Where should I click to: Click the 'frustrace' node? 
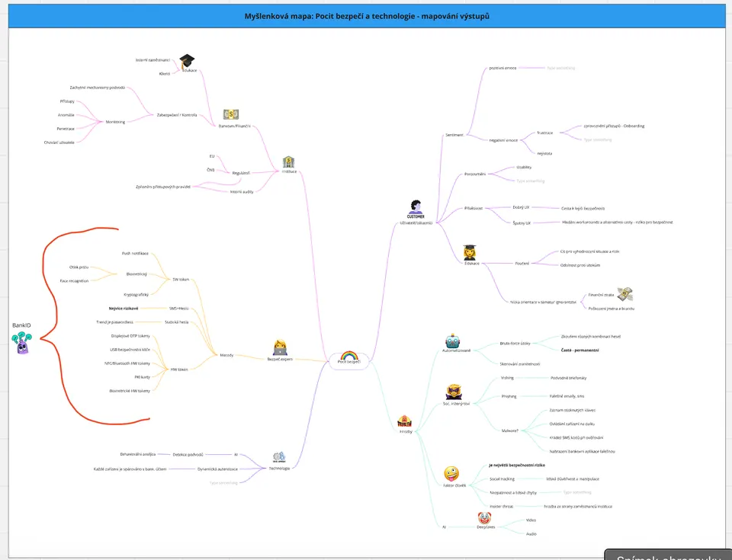pyautogui.click(x=544, y=133)
